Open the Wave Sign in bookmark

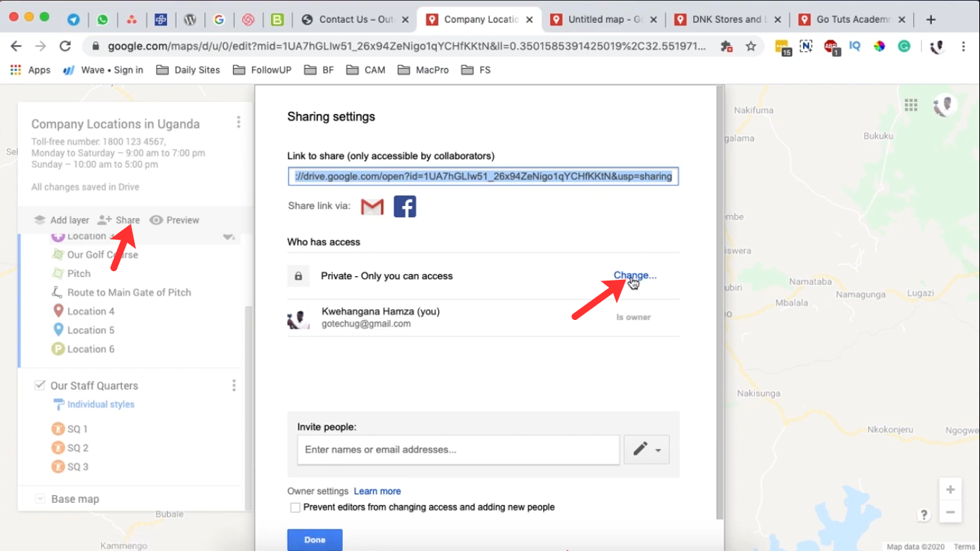coord(103,70)
